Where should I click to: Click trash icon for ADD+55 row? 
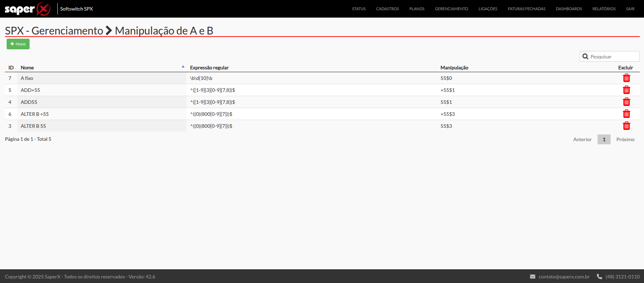click(x=626, y=90)
